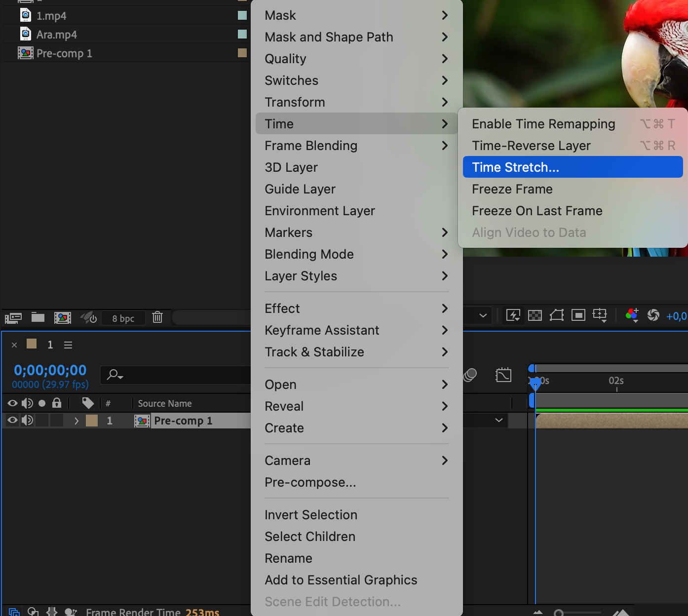The image size is (688, 616).
Task: Open Show Channel and Color Management dropdown
Action: [x=632, y=315]
